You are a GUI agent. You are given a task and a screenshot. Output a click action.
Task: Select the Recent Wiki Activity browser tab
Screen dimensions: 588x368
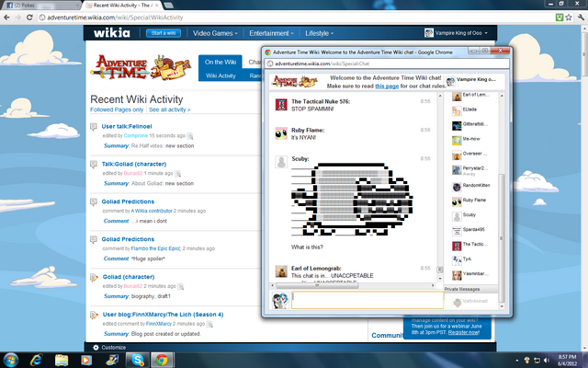(x=122, y=6)
